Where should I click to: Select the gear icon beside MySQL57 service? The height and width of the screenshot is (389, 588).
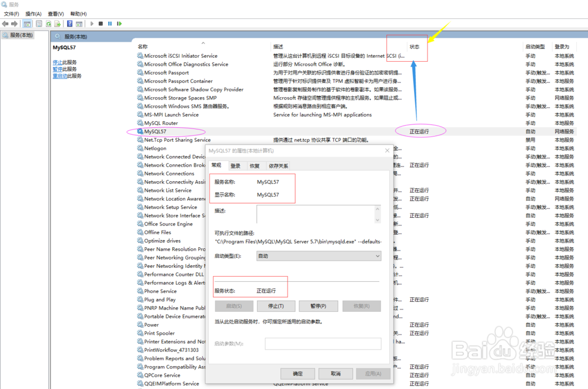pyautogui.click(x=141, y=131)
